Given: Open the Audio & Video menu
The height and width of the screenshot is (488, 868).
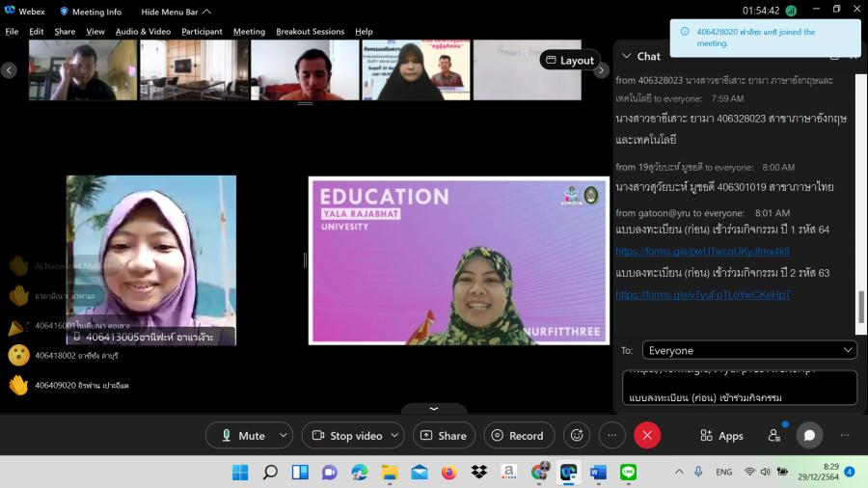Looking at the screenshot, I should [143, 32].
